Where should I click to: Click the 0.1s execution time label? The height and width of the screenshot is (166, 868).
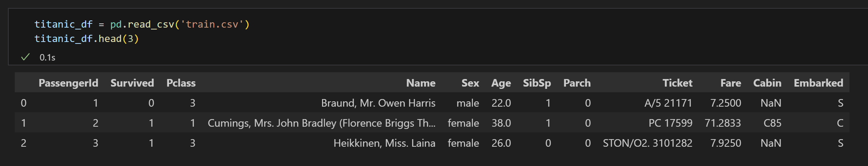[48, 57]
